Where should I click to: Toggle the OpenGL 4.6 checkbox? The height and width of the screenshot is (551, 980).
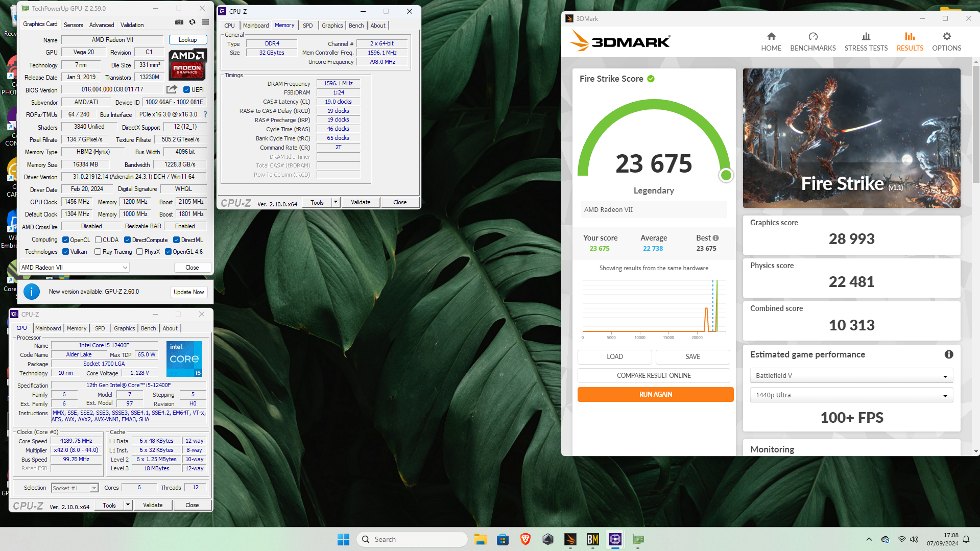pyautogui.click(x=168, y=252)
